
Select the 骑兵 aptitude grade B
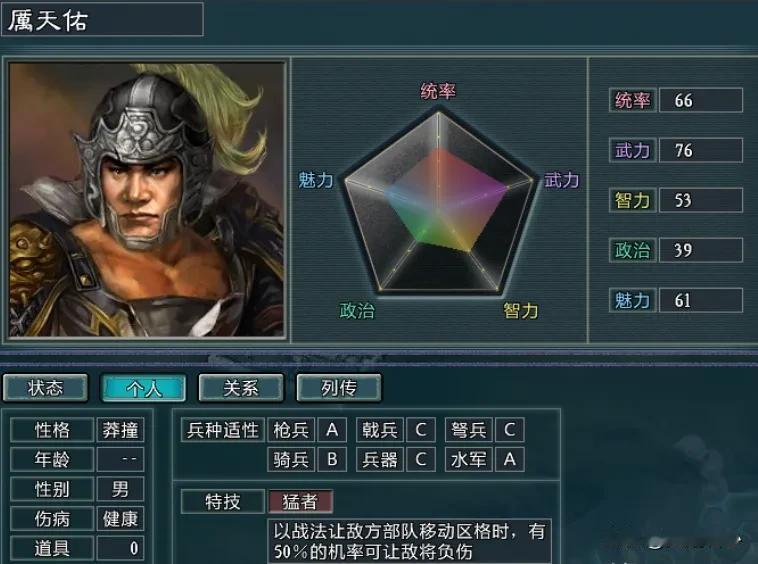(x=332, y=459)
